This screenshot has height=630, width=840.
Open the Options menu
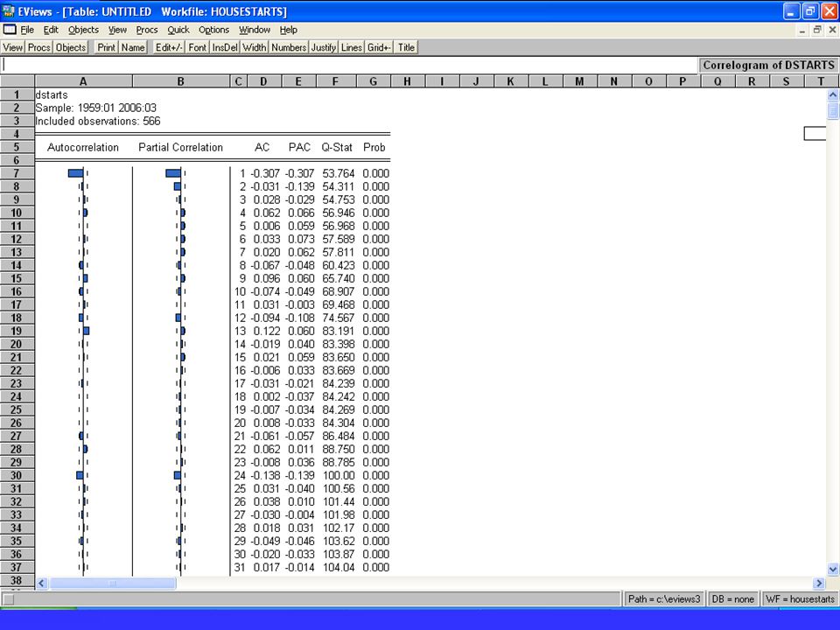213,30
